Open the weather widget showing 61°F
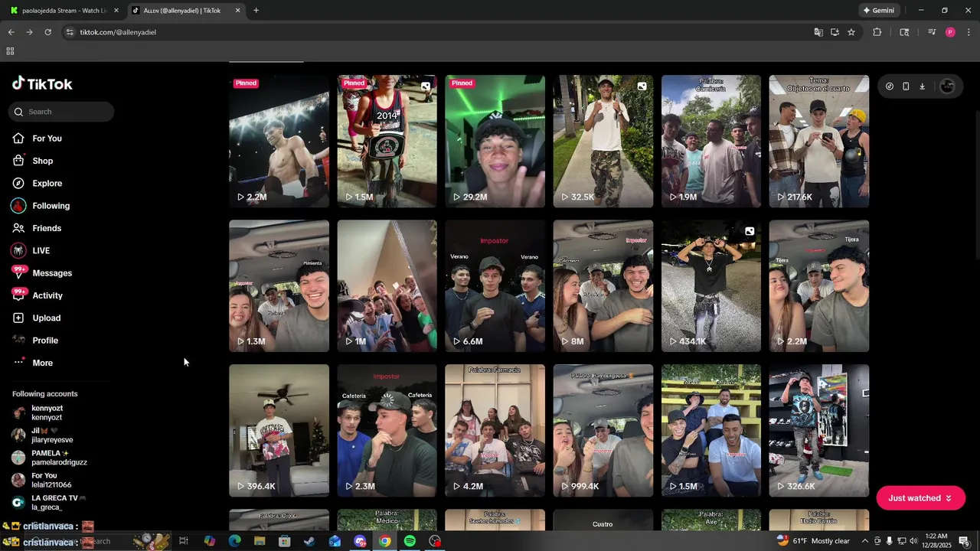Screen dimensions: 980x551 [x=812, y=541]
